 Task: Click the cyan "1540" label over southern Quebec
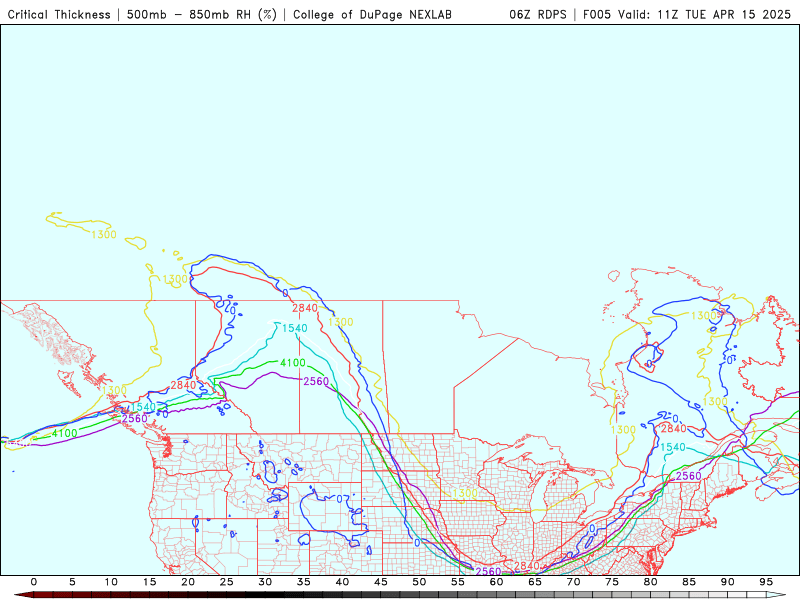tap(673, 447)
